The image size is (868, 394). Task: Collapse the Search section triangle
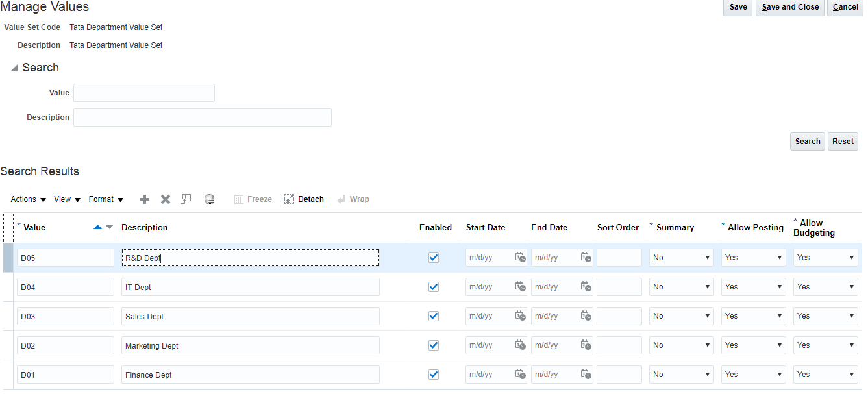tap(14, 68)
